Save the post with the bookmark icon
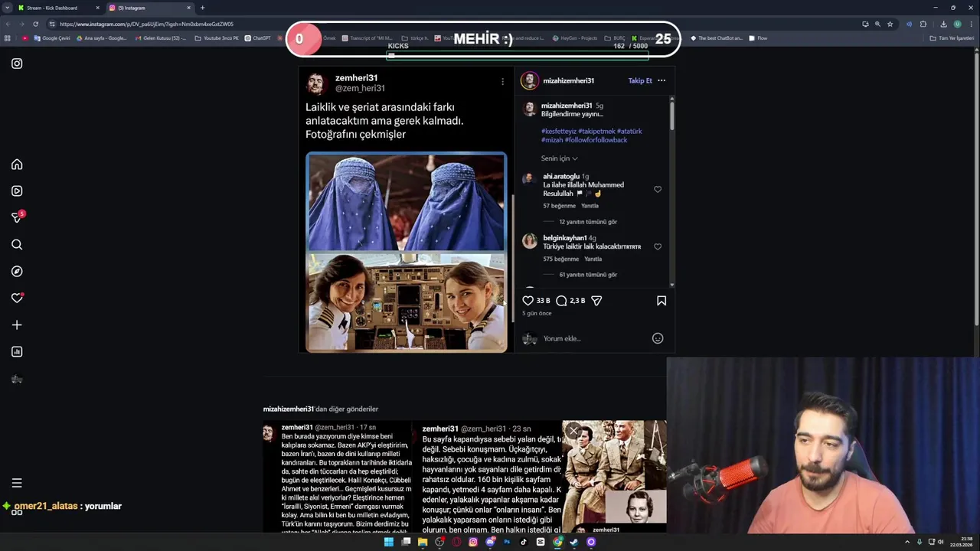 [661, 301]
